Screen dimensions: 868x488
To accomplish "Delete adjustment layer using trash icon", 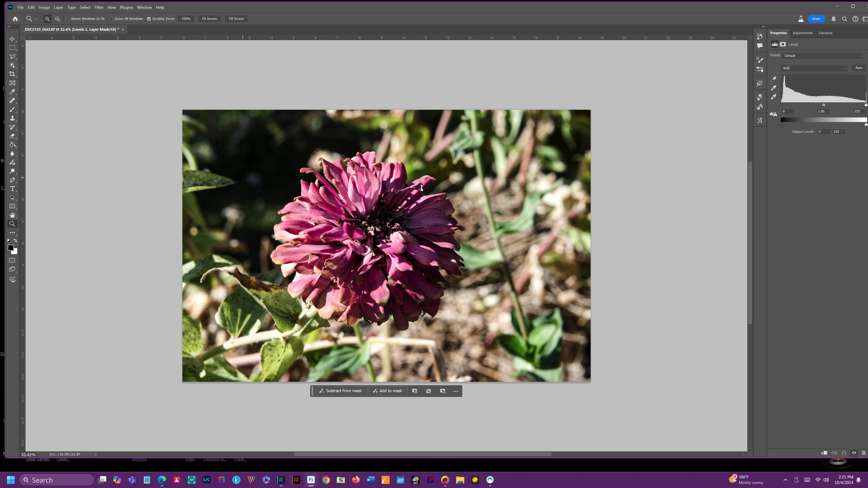I will tap(864, 453).
